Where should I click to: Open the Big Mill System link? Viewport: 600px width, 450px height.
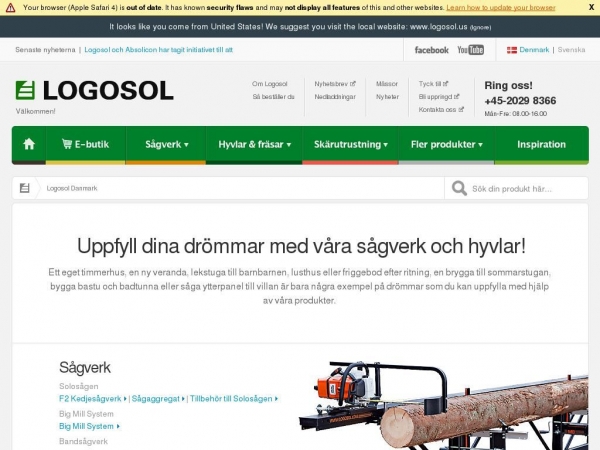pos(90,426)
